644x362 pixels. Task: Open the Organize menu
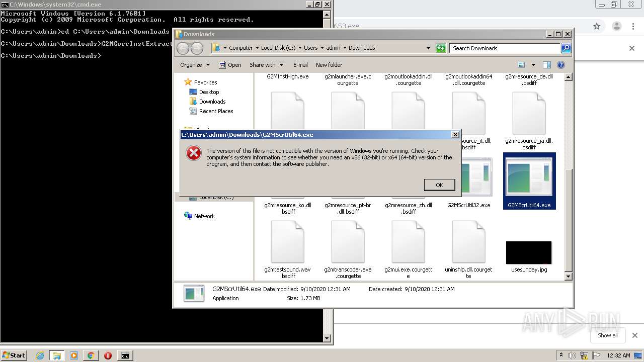195,65
